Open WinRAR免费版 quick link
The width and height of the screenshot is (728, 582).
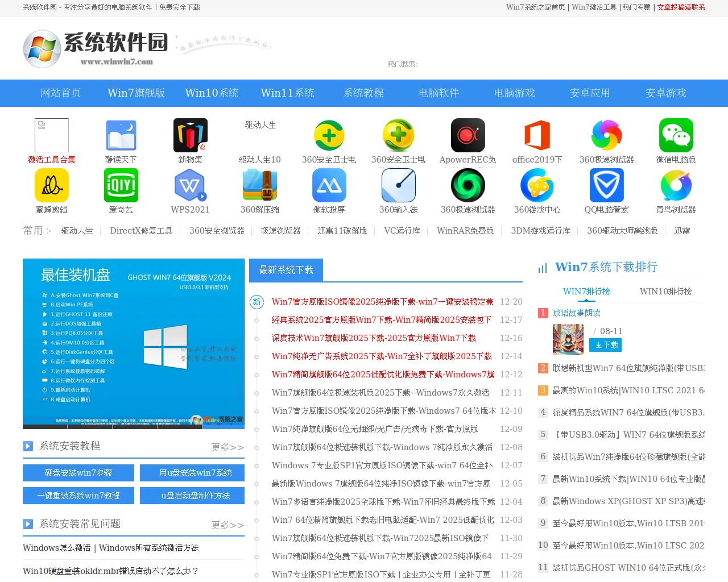click(x=465, y=231)
